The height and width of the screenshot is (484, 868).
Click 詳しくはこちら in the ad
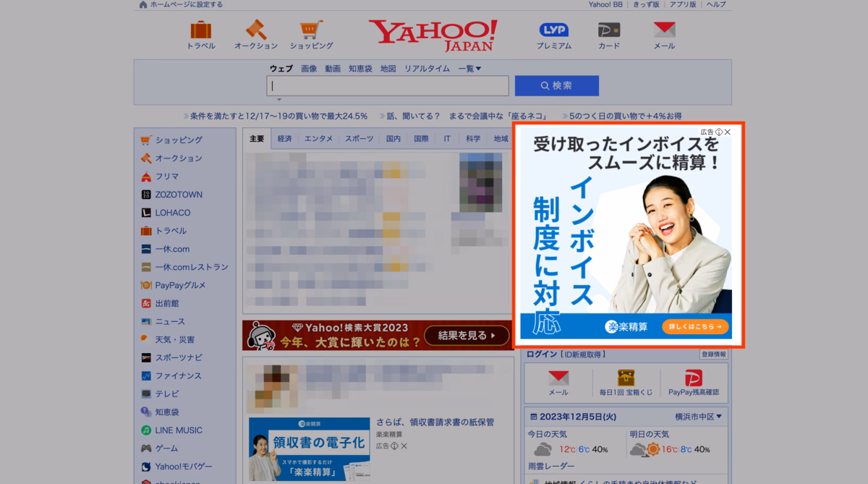695,327
